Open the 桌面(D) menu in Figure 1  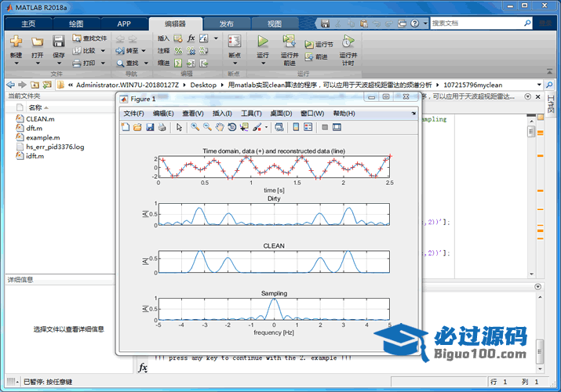click(281, 114)
